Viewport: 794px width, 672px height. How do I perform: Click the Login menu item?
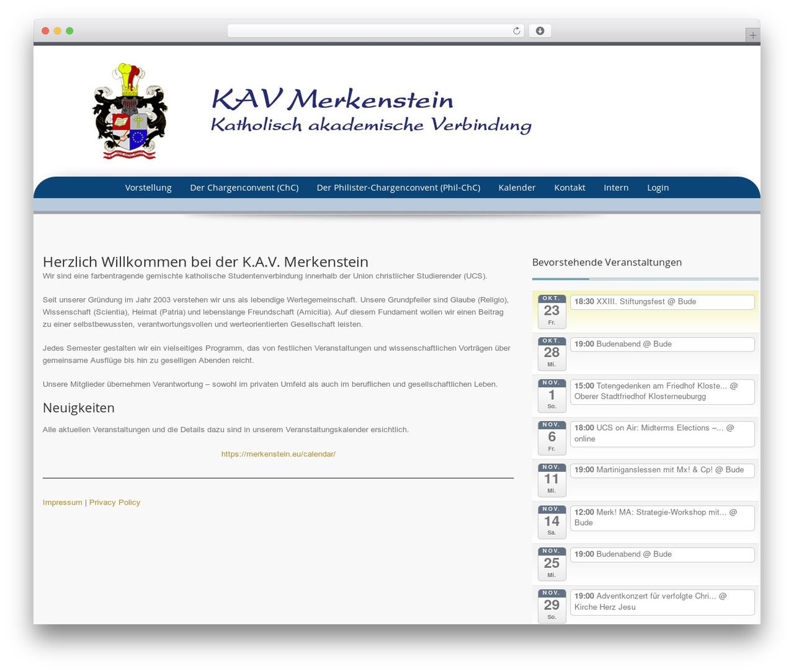(658, 188)
